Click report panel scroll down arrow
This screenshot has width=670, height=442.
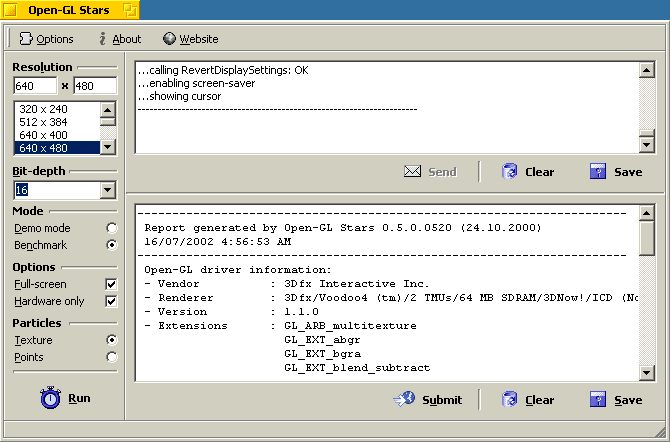pyautogui.click(x=647, y=373)
